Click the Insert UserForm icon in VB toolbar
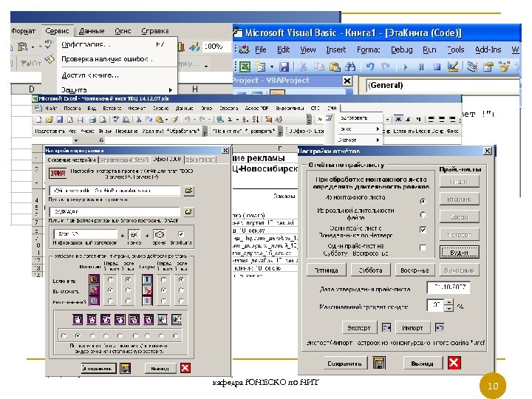This screenshot has width=532, height=399. point(260,66)
